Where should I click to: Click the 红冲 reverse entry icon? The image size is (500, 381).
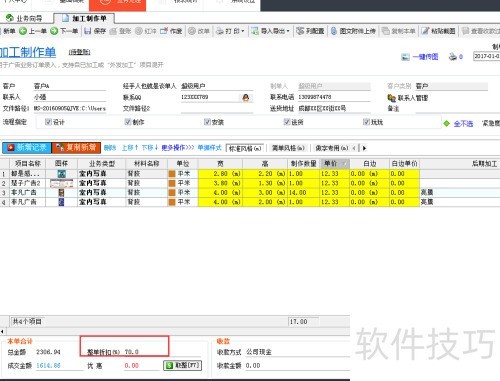pos(139,31)
